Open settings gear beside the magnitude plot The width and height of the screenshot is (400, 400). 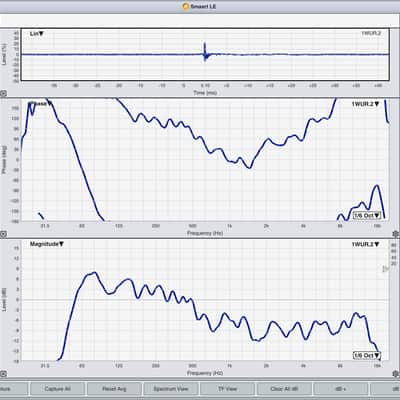396,374
